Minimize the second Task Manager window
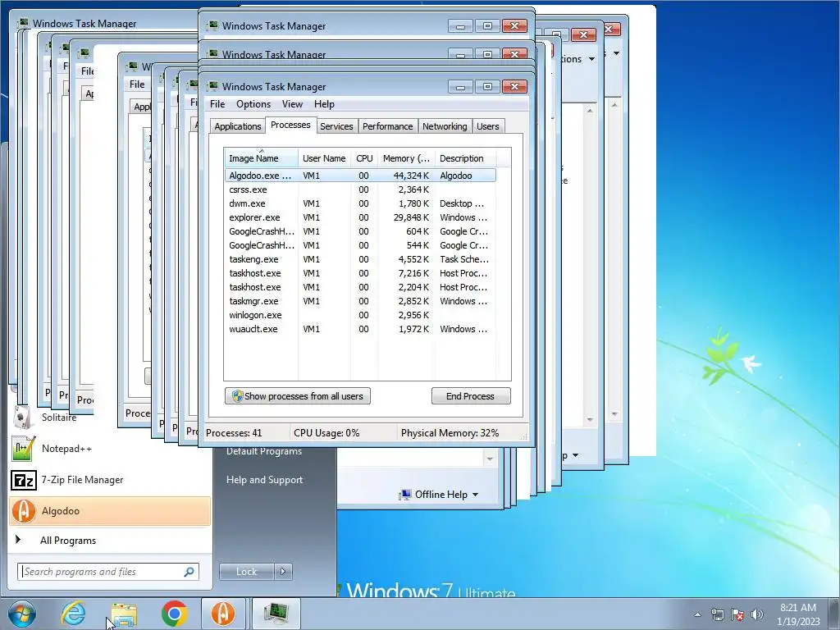This screenshot has width=840, height=630. [x=460, y=54]
